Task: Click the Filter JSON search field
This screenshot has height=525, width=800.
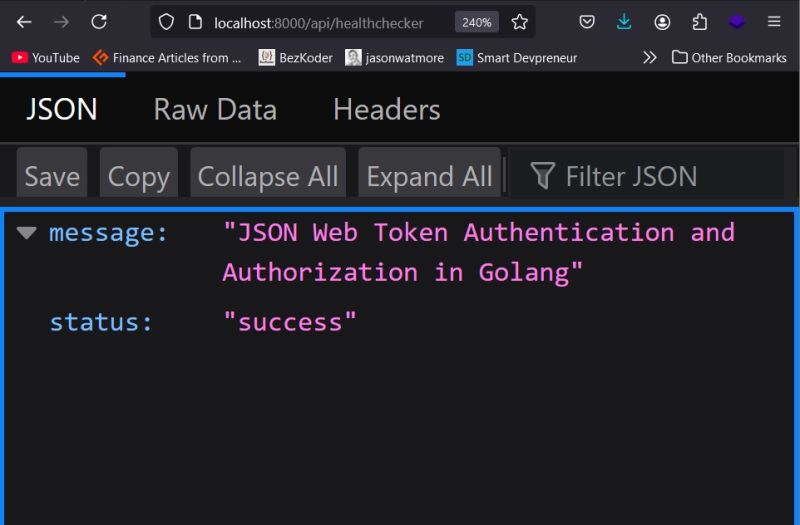Action: 646,174
